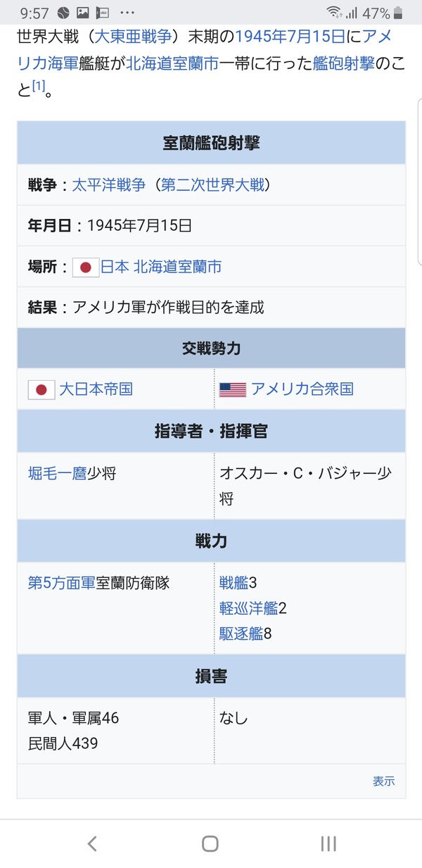Image resolution: width=422 pixels, height=868 pixels.
Task: Open recent apps via three-bar icon
Action: (x=328, y=843)
